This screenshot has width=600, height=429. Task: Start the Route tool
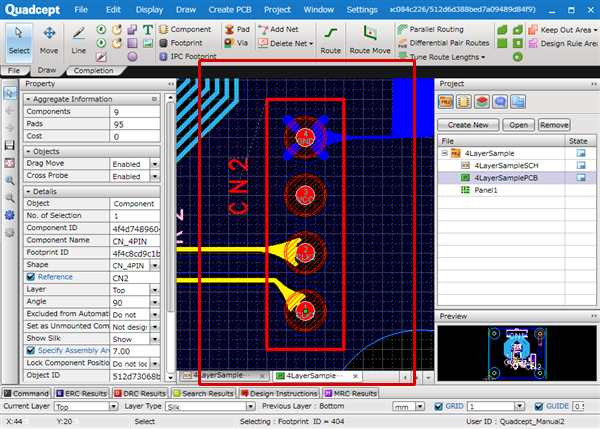[331, 41]
